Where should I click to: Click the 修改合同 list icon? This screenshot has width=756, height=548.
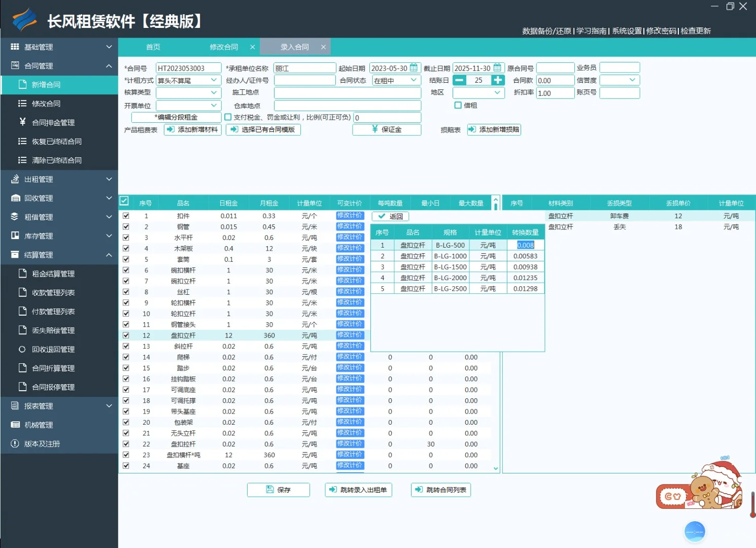[x=22, y=104]
